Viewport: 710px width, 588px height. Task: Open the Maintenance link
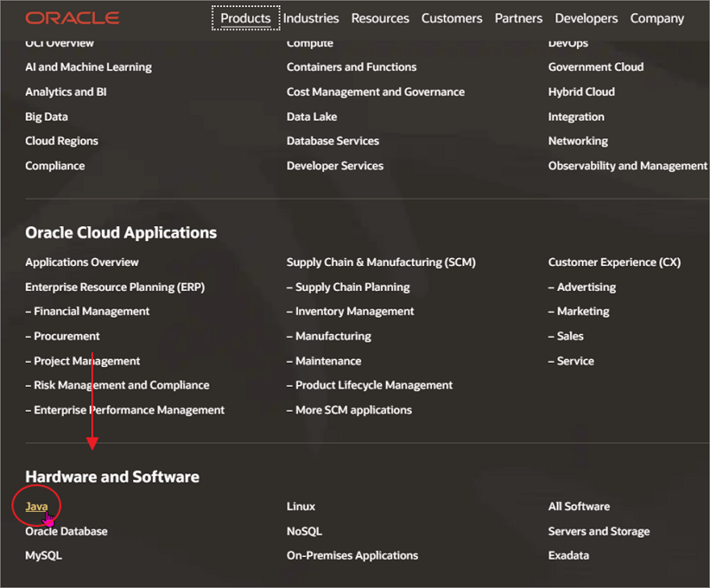click(x=324, y=361)
